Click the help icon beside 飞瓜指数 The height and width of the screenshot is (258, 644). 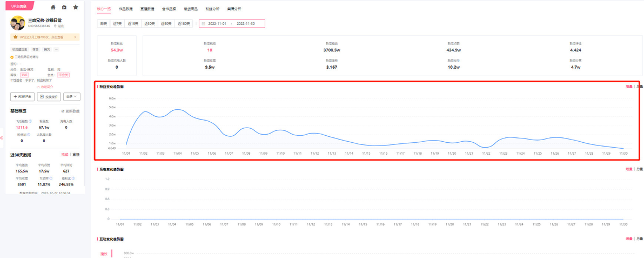30,121
